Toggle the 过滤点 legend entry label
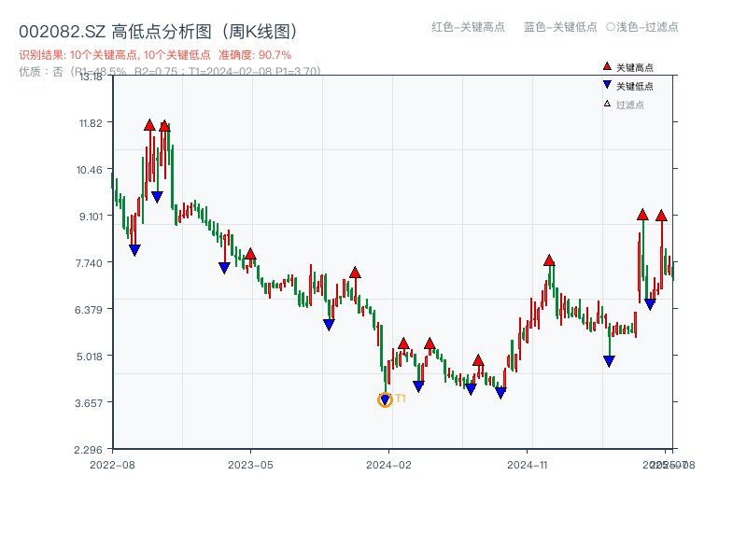The width and height of the screenshot is (747, 560). tap(629, 105)
